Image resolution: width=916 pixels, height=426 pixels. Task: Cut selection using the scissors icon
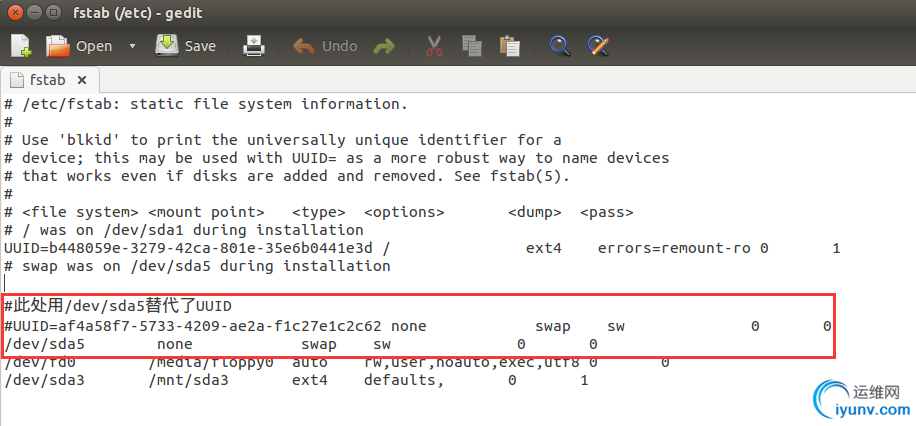click(x=434, y=46)
